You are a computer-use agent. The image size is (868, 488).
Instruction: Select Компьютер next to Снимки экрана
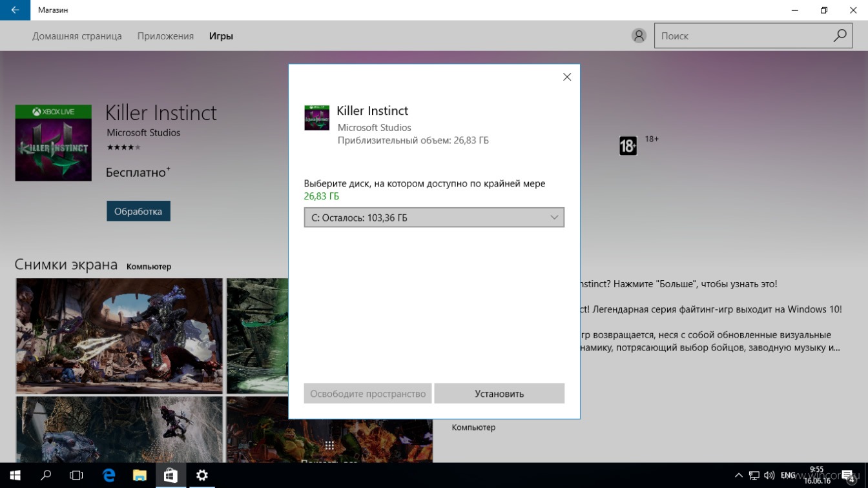[x=149, y=267]
